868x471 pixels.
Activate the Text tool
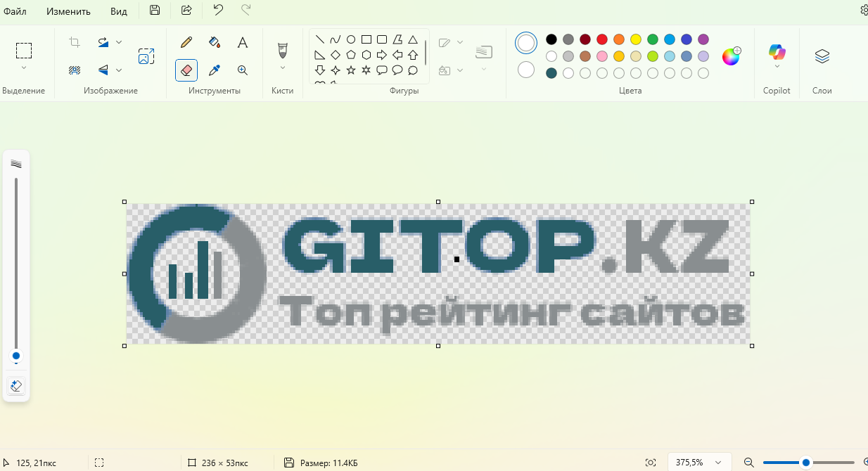pyautogui.click(x=243, y=43)
